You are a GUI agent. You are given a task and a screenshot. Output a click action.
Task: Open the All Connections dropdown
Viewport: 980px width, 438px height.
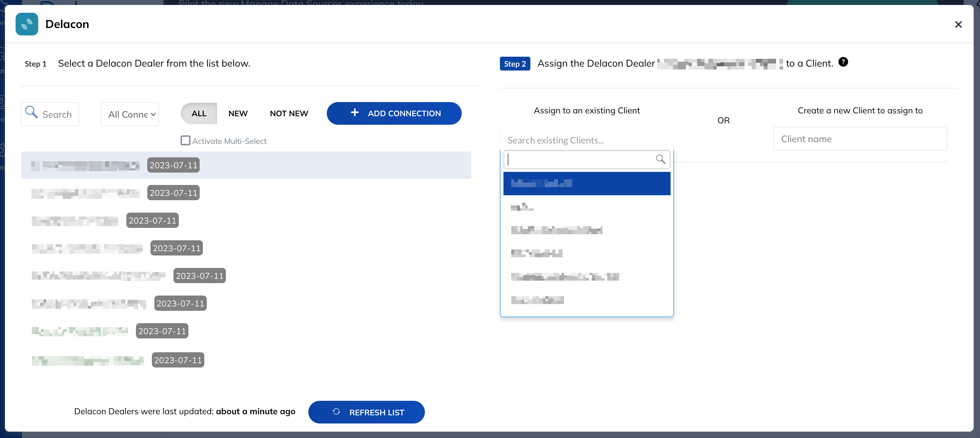pos(130,114)
